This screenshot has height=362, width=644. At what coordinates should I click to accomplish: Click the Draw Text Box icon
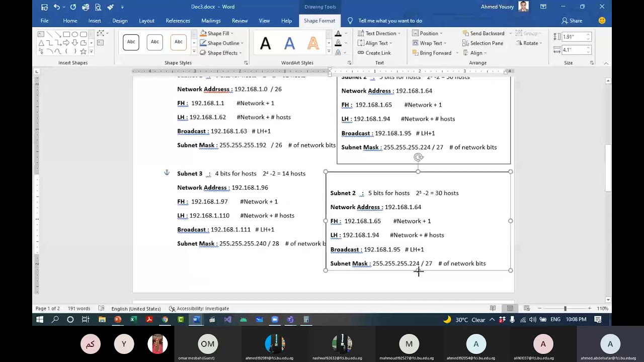(x=100, y=43)
